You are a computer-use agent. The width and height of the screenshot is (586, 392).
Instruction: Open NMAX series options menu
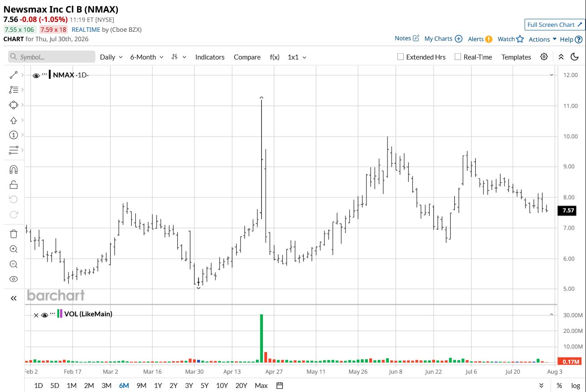44,74
